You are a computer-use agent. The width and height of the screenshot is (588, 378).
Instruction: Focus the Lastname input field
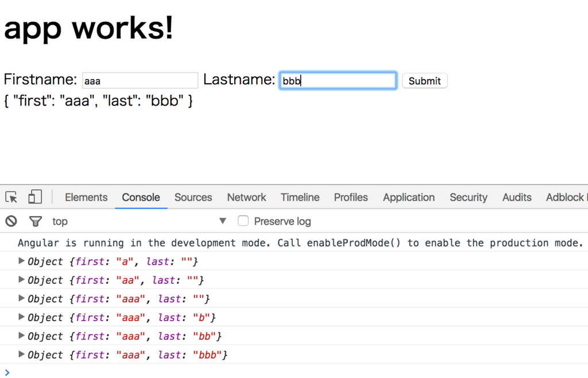[338, 81]
